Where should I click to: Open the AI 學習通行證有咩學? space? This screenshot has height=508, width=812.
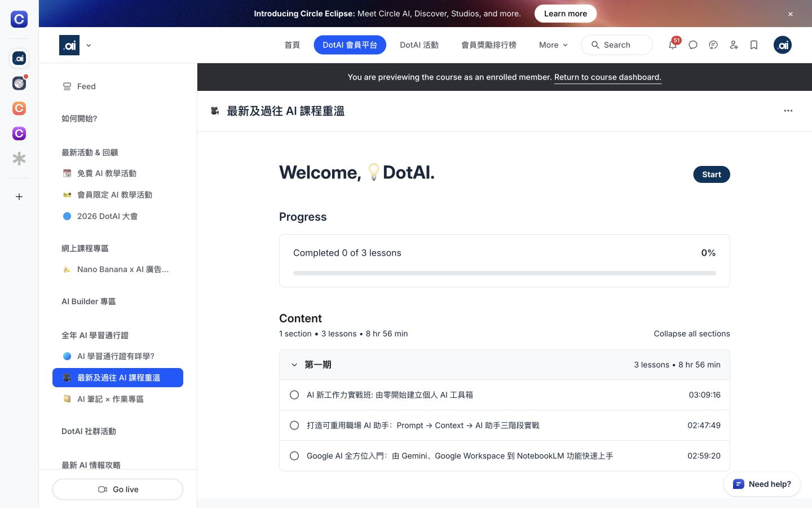(118, 356)
